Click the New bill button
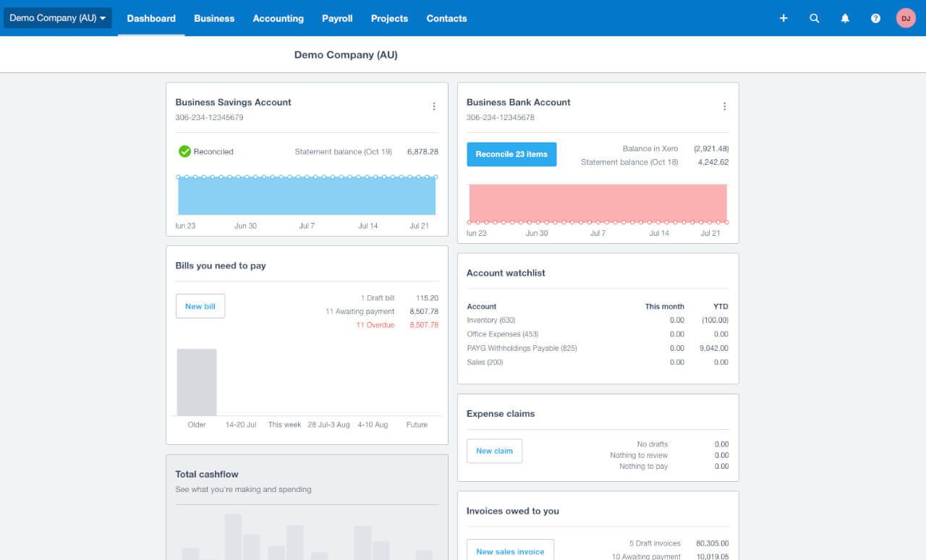Viewport: 926px width, 560px height. click(x=200, y=306)
